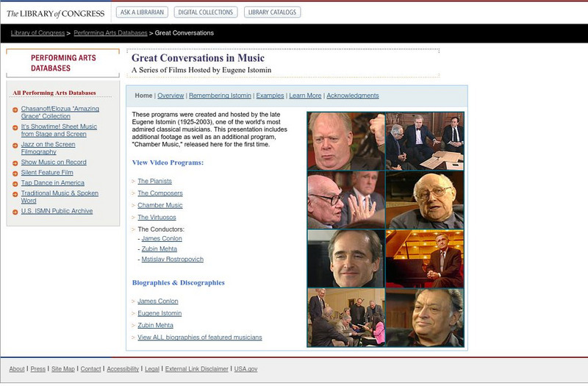View The Virtuosos video program
Image resolution: width=588 pixels, height=386 pixels.
tap(157, 217)
